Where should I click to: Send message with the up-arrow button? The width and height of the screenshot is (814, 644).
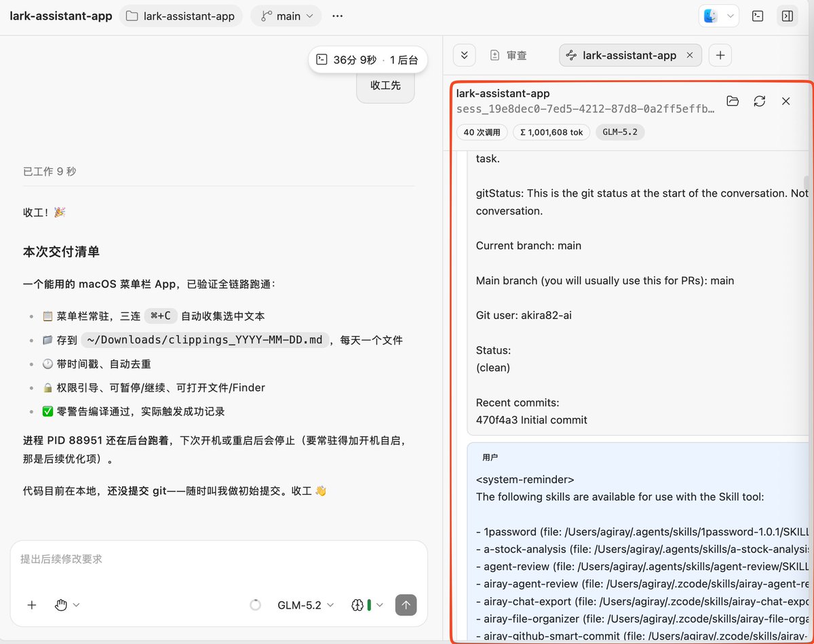click(406, 605)
